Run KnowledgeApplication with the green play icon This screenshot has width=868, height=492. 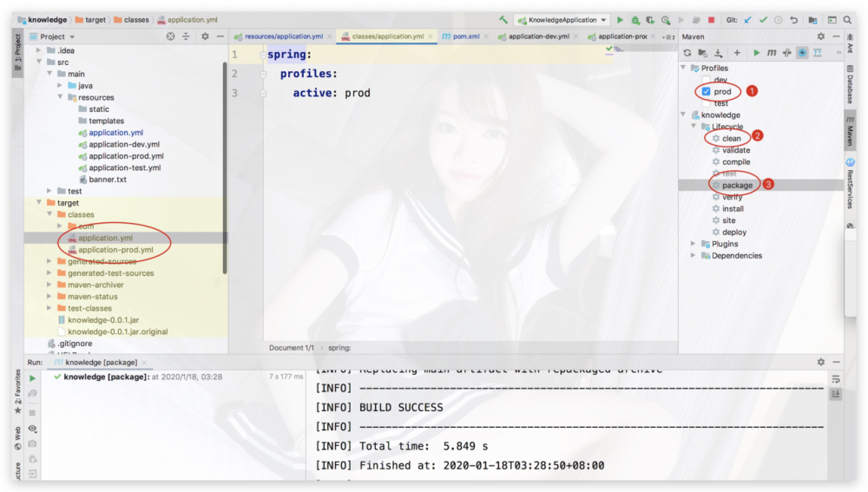pyautogui.click(x=620, y=20)
